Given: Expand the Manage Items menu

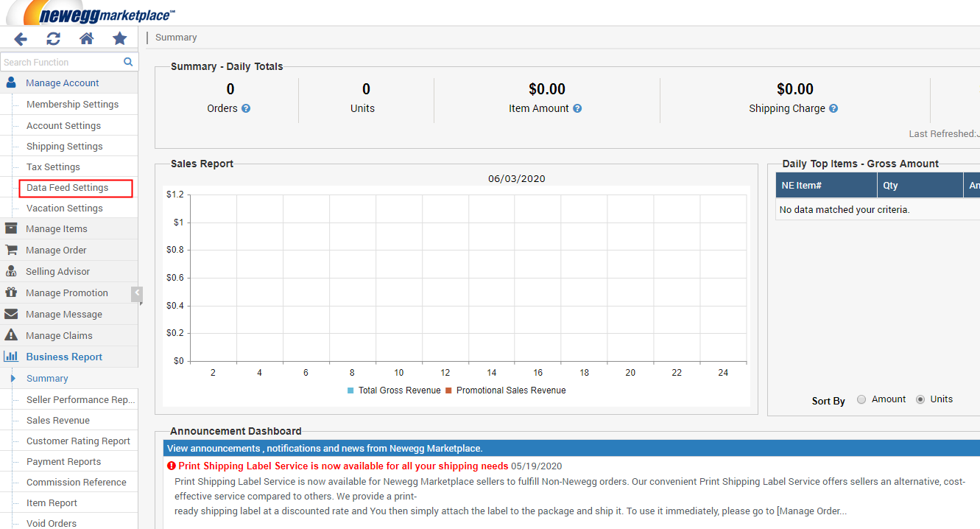Looking at the screenshot, I should pos(68,228).
